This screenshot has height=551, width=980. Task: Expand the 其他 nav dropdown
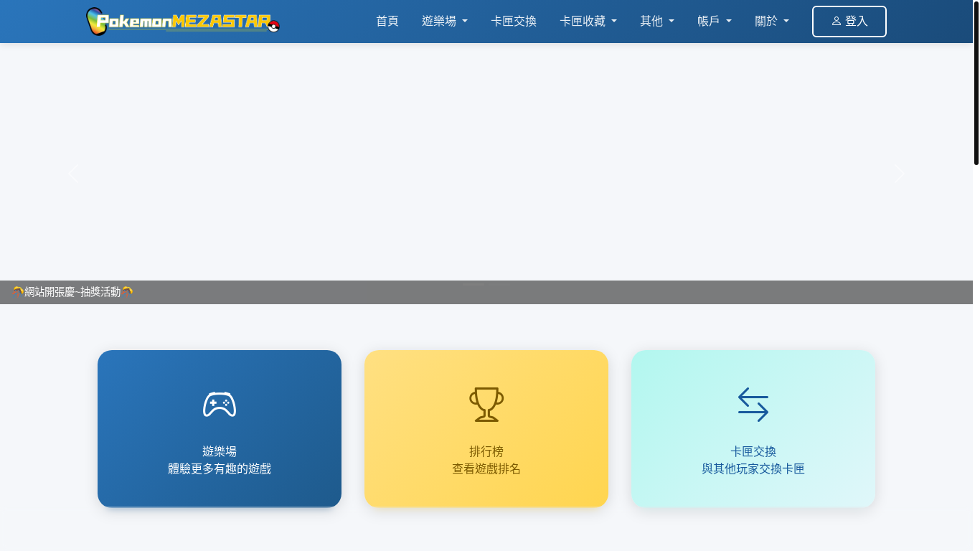click(x=657, y=22)
